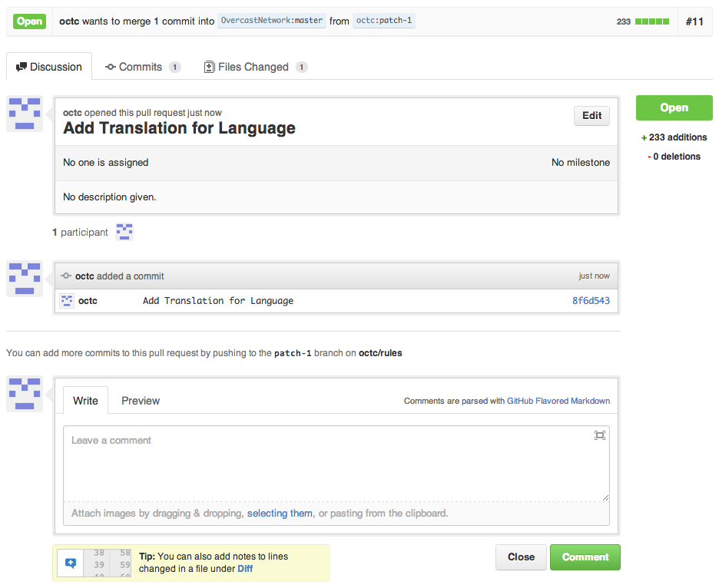Click the '0 deletions' stat
The width and height of the screenshot is (719, 588).
(674, 157)
